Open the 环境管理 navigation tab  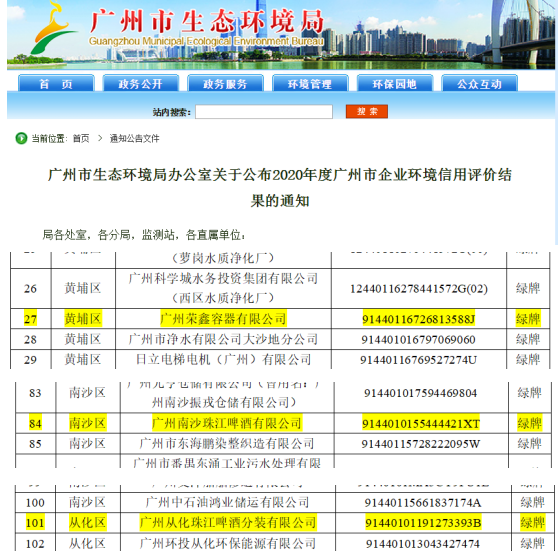(x=310, y=84)
